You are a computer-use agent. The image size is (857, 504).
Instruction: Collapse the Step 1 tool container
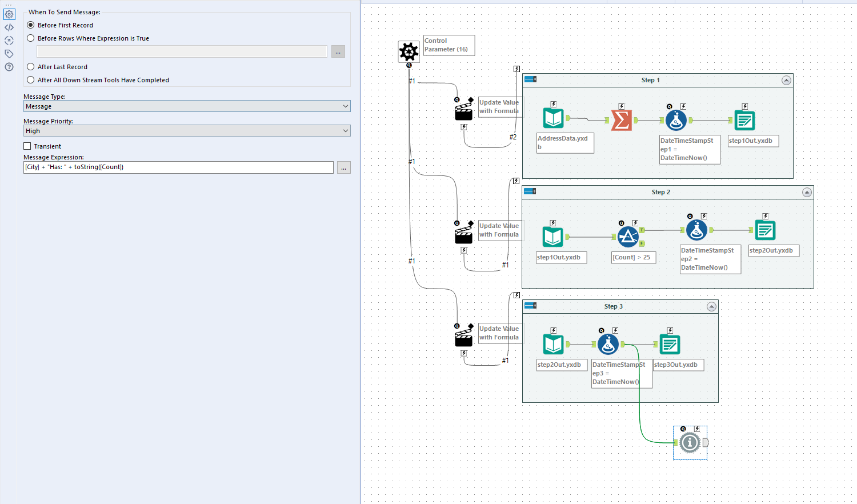787,80
